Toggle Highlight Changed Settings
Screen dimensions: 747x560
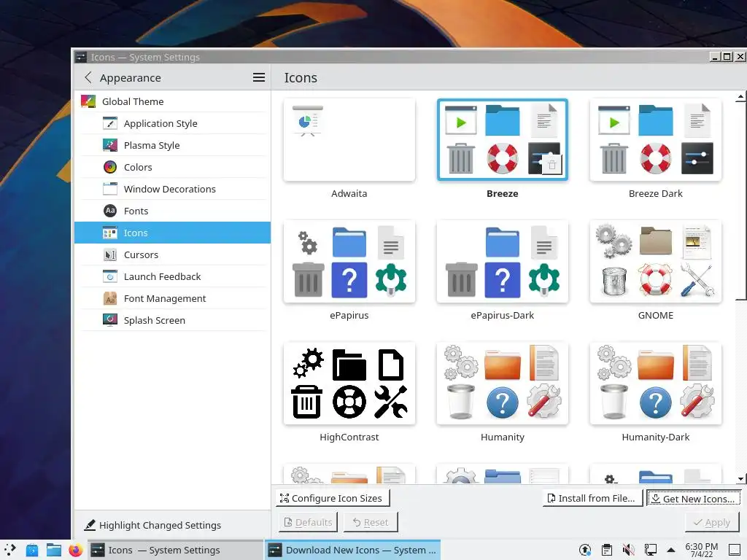click(152, 525)
